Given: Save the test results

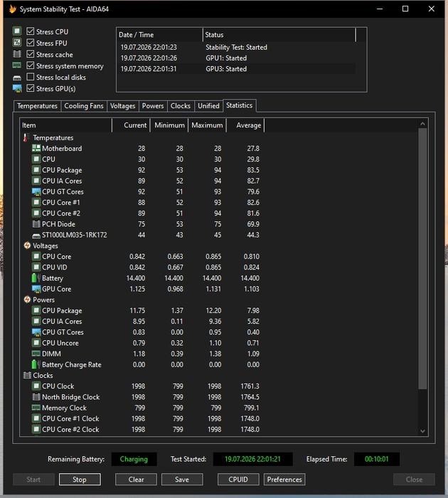Looking at the screenshot, I should coord(182,480).
